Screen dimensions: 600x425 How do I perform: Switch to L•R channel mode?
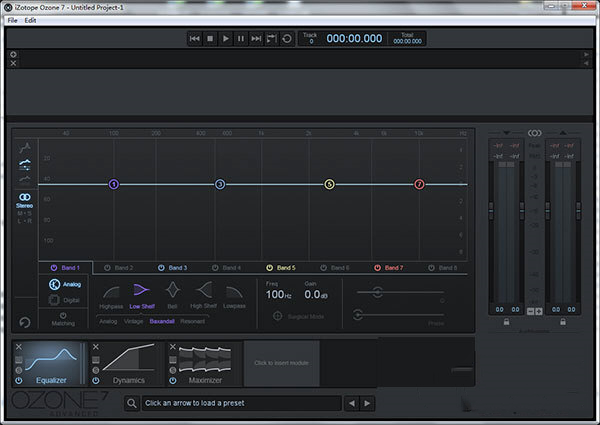click(24, 221)
